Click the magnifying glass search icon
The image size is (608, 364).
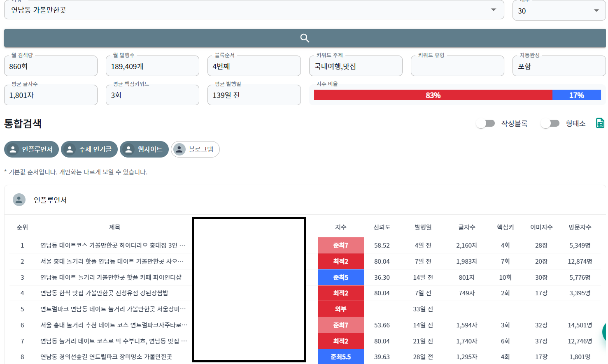tap(304, 38)
